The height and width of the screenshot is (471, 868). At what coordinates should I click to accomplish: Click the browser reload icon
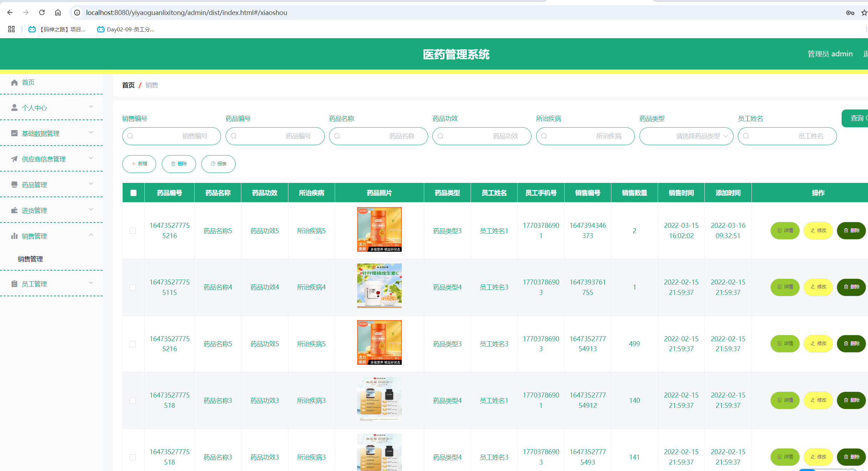42,12
